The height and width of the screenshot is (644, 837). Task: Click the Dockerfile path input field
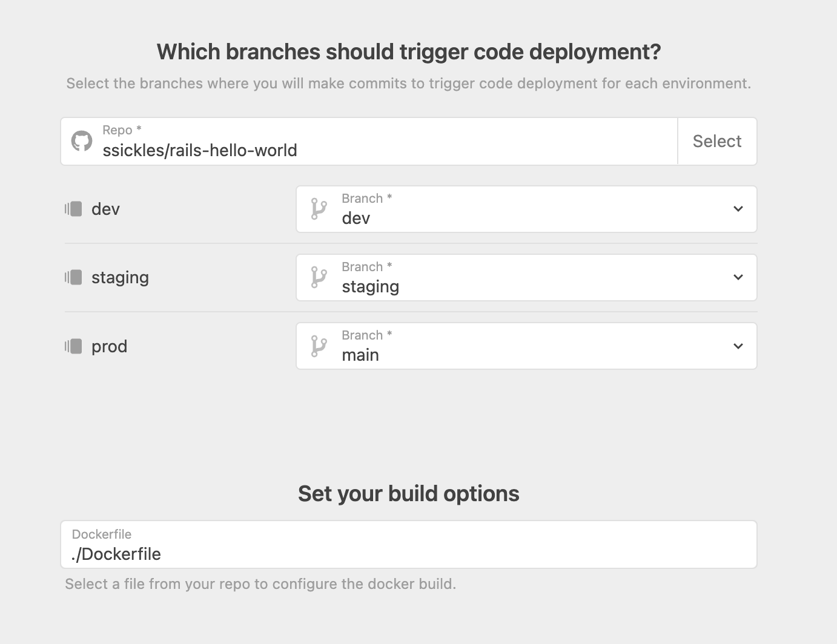408,544
